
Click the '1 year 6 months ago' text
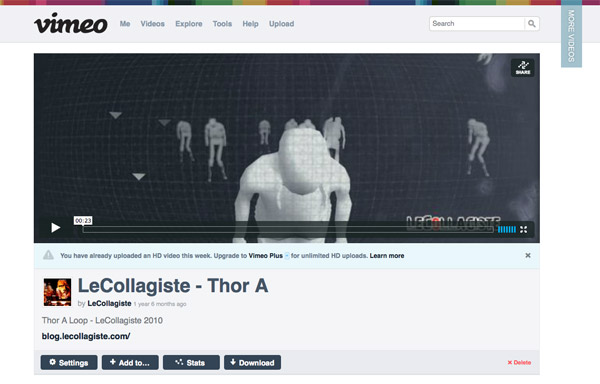pyautogui.click(x=160, y=304)
